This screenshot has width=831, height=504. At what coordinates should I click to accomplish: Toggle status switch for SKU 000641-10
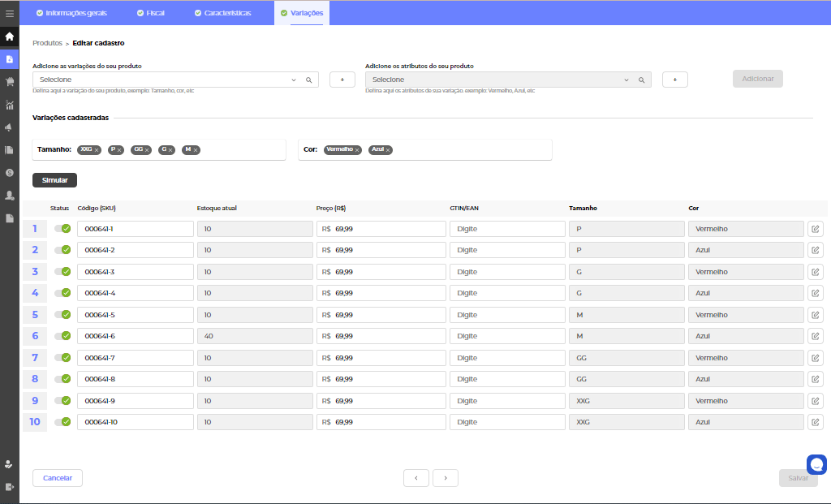click(62, 422)
